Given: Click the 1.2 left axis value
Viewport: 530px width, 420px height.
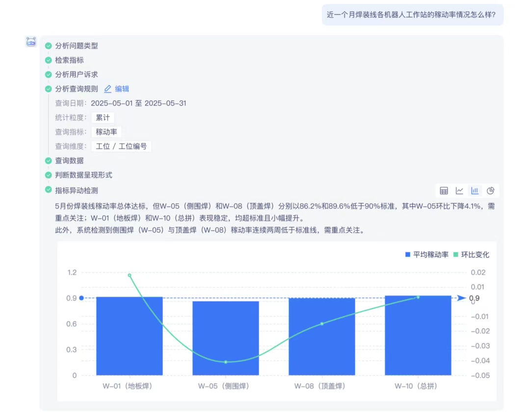Looking at the screenshot, I should tap(72, 272).
